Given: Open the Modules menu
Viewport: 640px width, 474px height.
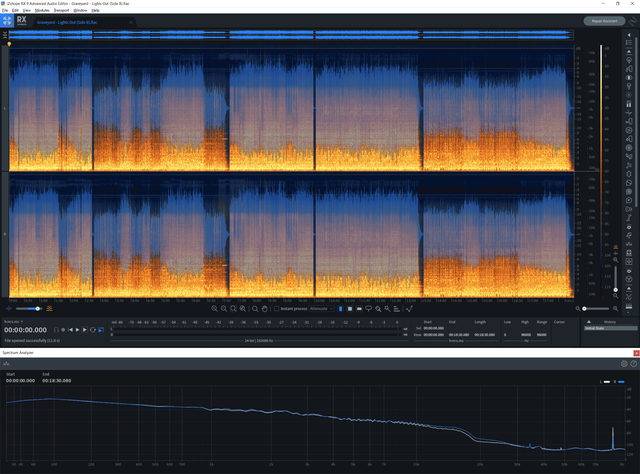Looking at the screenshot, I should tap(42, 10).
